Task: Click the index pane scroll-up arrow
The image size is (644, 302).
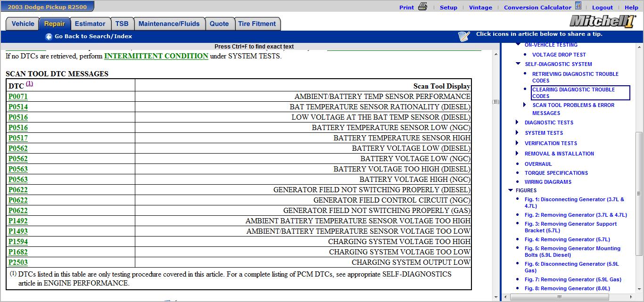Action: click(639, 47)
